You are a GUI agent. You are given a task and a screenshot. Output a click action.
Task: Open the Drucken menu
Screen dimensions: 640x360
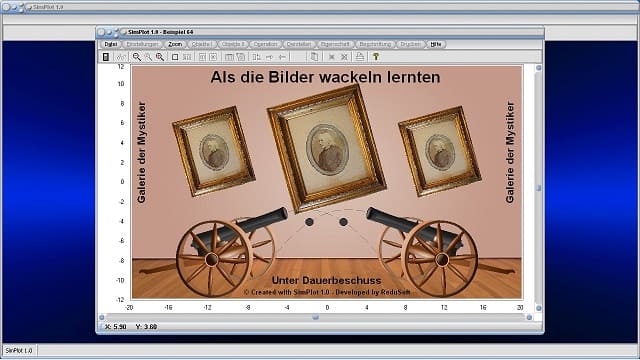(410, 44)
